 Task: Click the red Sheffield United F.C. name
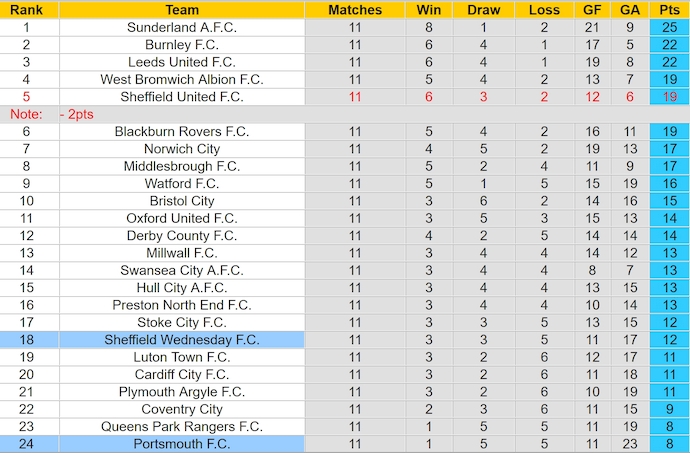[182, 97]
